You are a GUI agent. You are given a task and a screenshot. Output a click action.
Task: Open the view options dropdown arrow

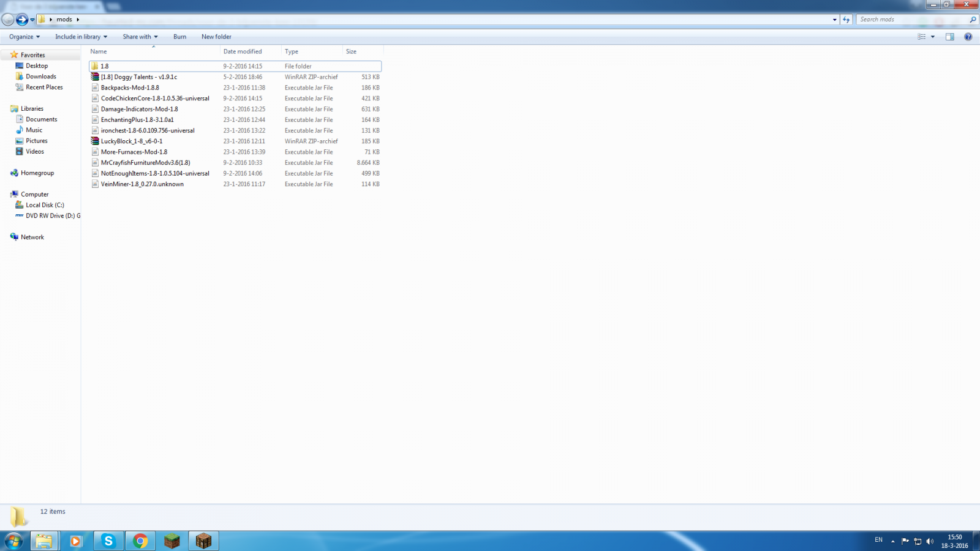[933, 37]
